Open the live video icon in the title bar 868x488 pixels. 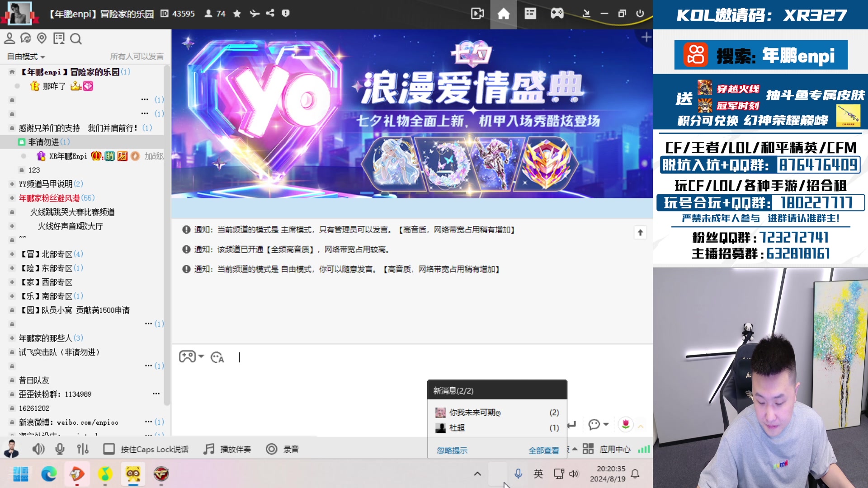(477, 14)
